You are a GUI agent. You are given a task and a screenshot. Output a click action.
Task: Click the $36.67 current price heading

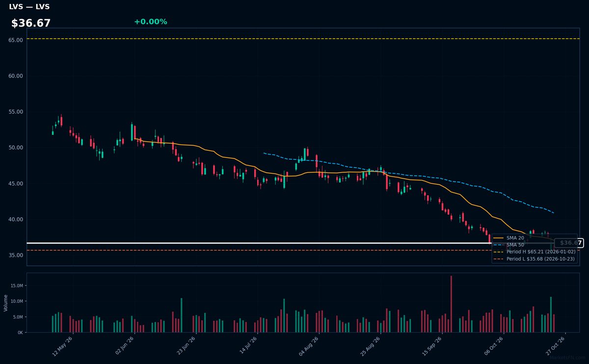coord(31,23)
